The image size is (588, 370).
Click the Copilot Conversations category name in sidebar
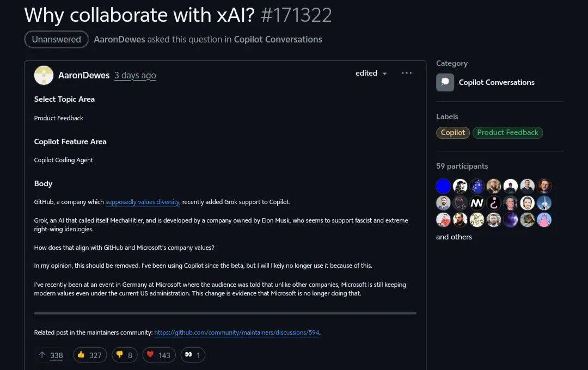coord(497,83)
